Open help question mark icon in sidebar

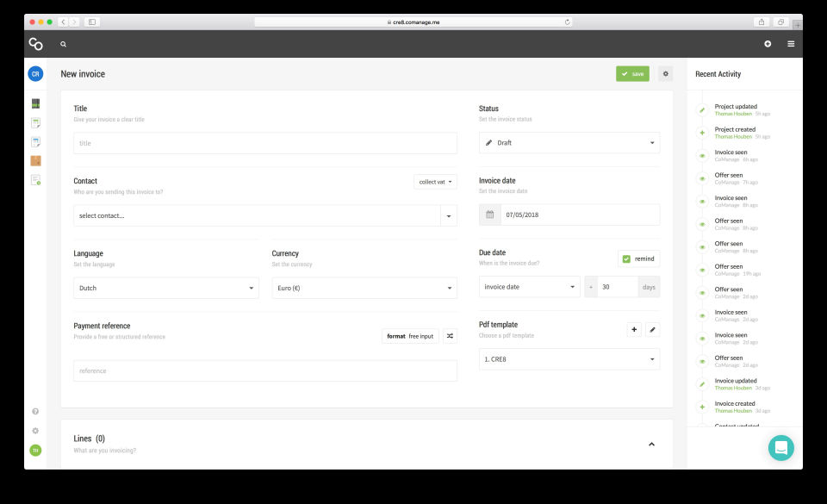click(x=35, y=411)
